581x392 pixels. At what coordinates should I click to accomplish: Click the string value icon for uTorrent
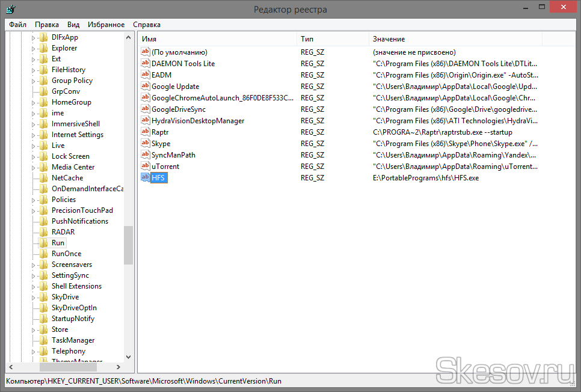tap(145, 166)
